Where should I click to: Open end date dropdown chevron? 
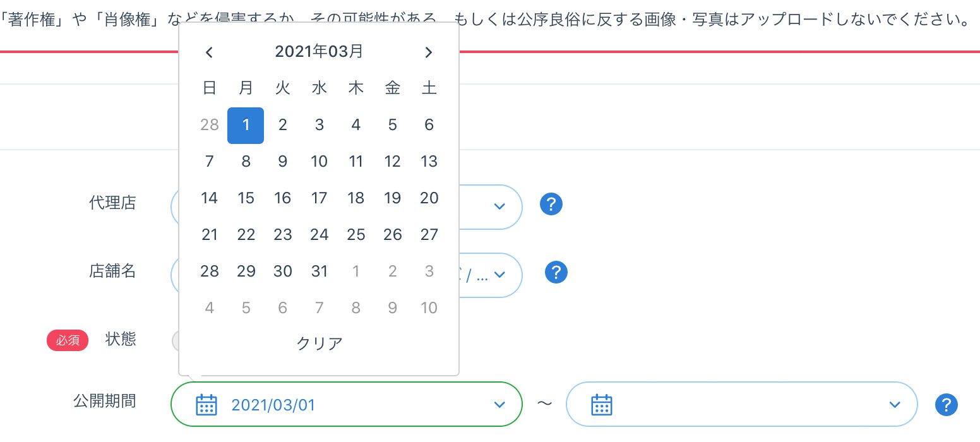894,405
